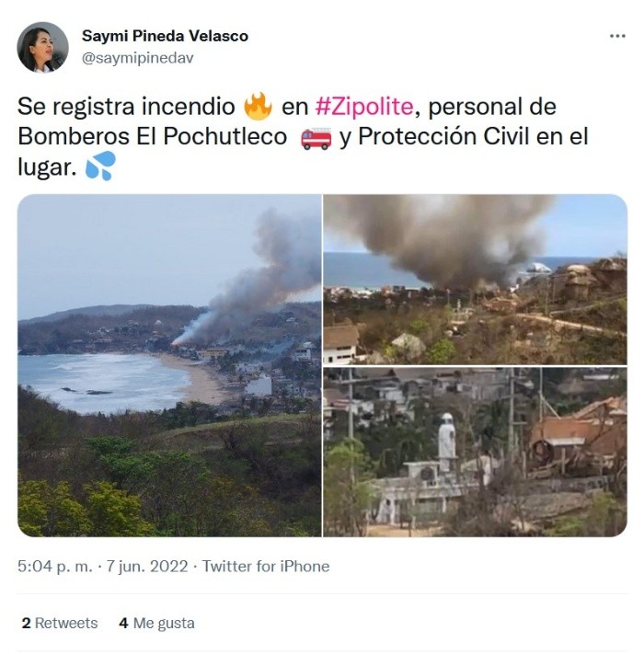Open the bottom-right white statue photo

(x=475, y=452)
